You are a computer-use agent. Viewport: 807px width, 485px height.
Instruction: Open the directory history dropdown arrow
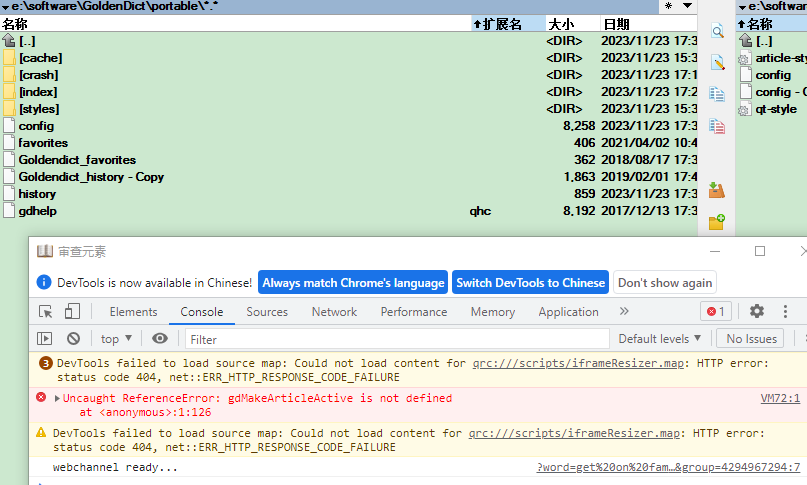pyautogui.click(x=688, y=6)
